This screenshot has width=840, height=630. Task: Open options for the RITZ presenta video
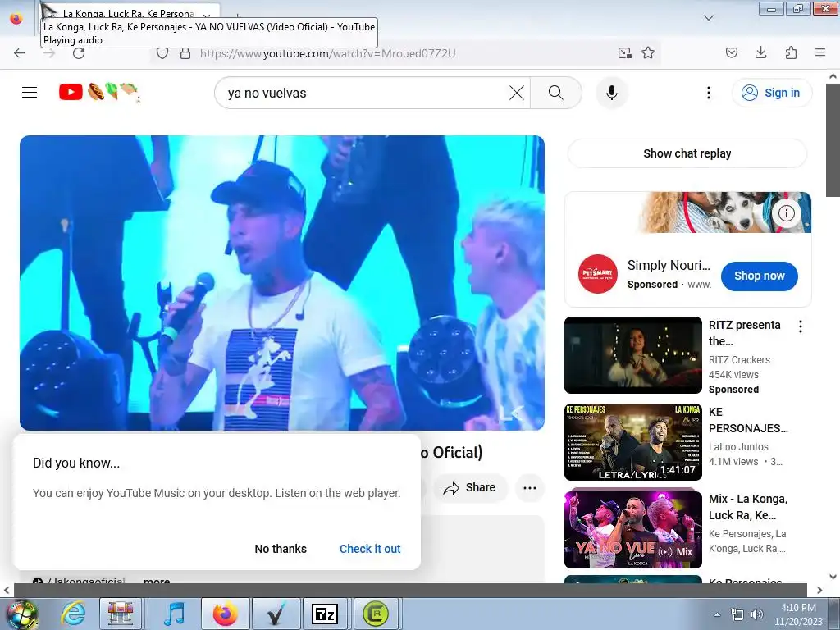tap(801, 326)
